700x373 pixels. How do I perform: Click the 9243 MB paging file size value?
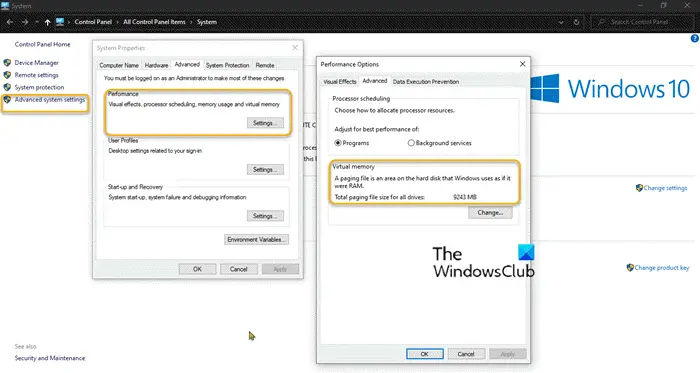pos(465,197)
